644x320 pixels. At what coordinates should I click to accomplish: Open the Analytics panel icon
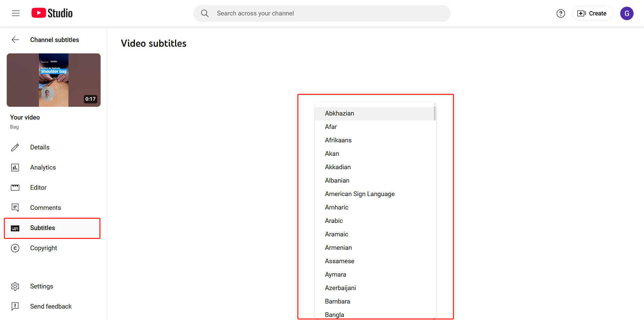(15, 167)
